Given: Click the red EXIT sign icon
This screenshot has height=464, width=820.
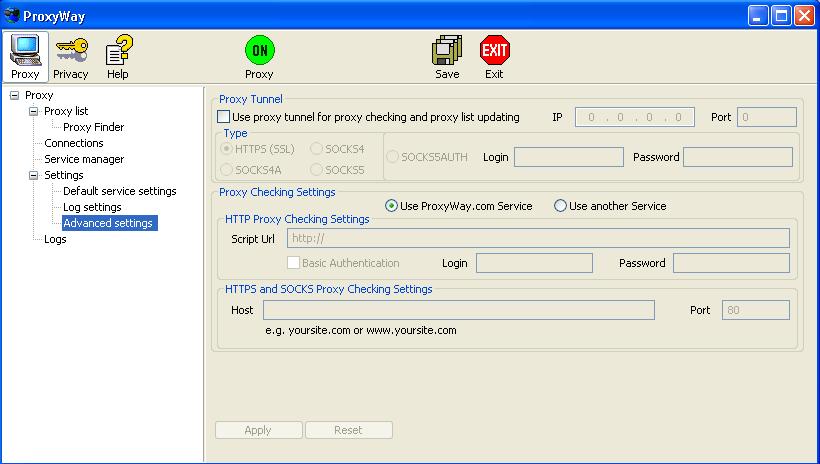Looking at the screenshot, I should point(494,56).
